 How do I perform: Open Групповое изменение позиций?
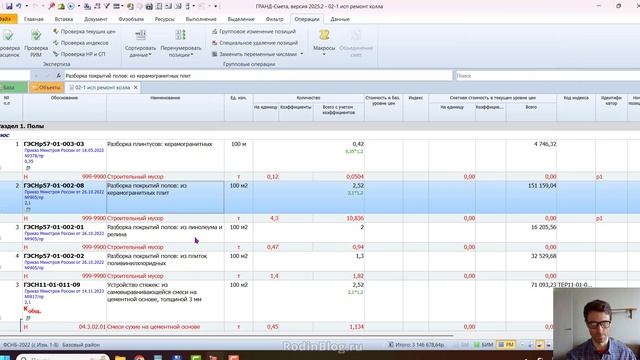click(x=254, y=31)
